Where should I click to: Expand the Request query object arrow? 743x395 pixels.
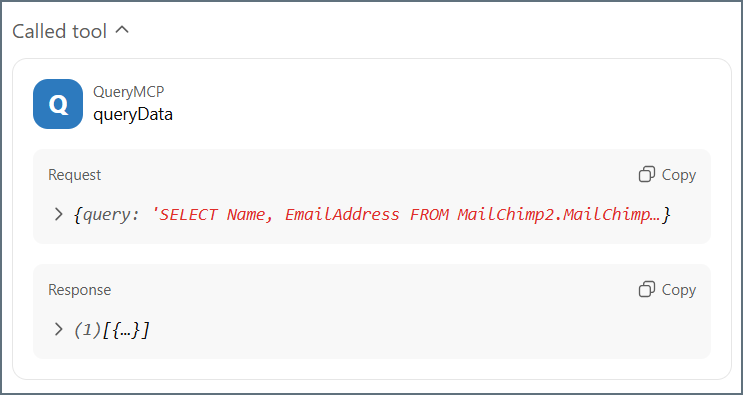[x=58, y=215]
